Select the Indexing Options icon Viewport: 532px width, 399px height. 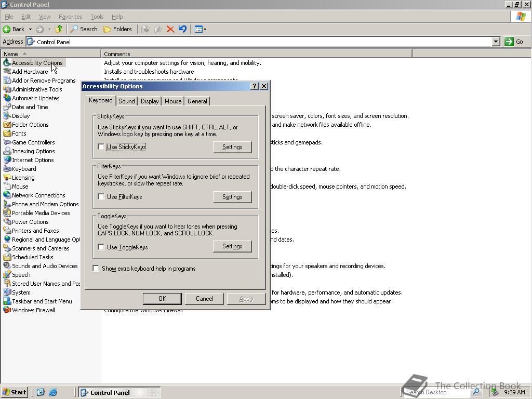7,151
